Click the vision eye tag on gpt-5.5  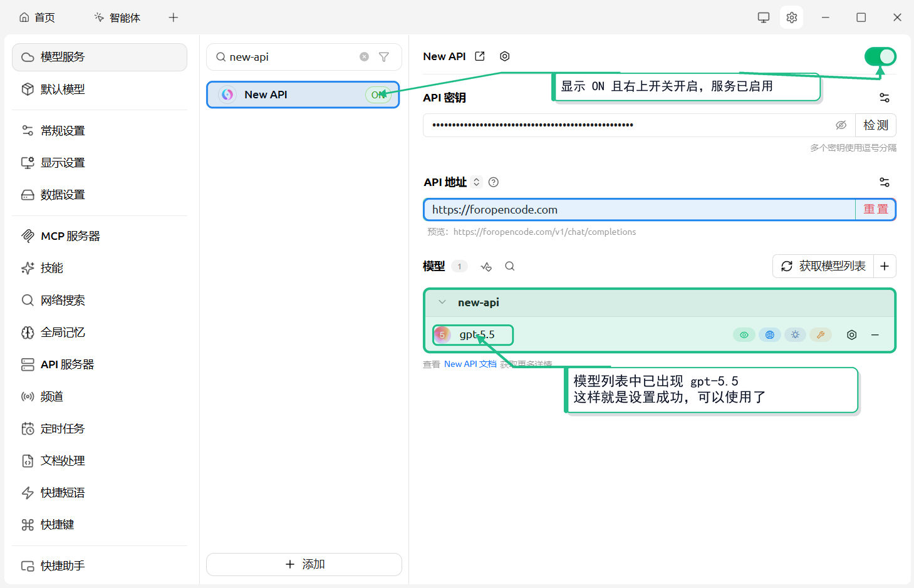point(744,335)
